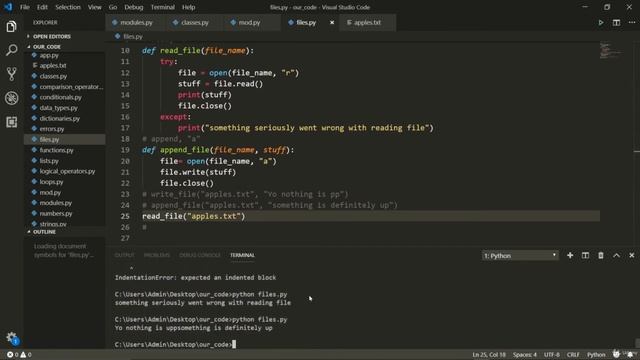The height and width of the screenshot is (360, 640).
Task: Click the errors count in status bar
Action: point(12,355)
